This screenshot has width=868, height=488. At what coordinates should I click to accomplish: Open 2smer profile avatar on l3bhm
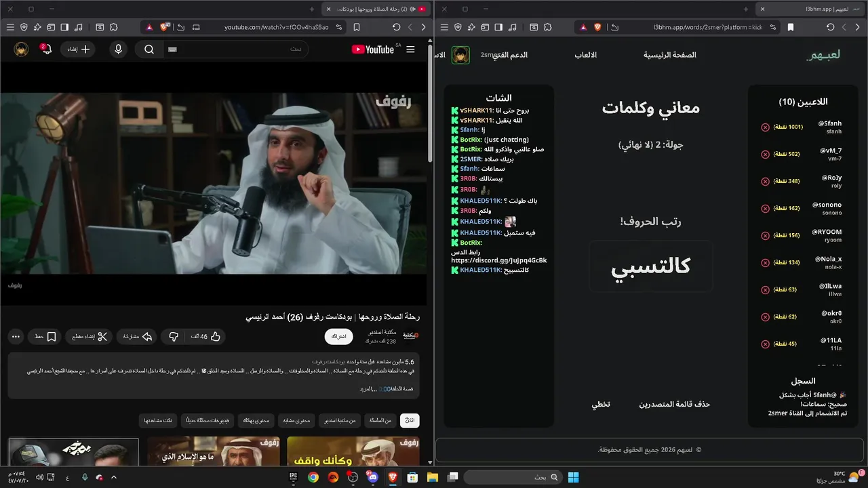[x=461, y=55]
